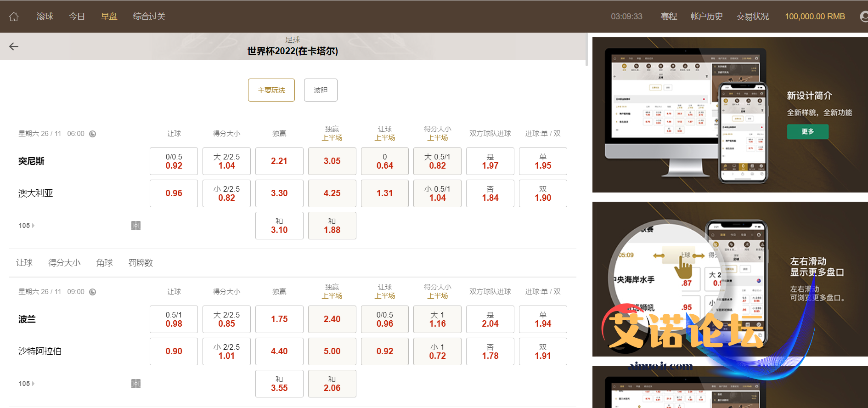Pick both teams score 是 1.97
The height and width of the screenshot is (408, 868).
pos(490,161)
